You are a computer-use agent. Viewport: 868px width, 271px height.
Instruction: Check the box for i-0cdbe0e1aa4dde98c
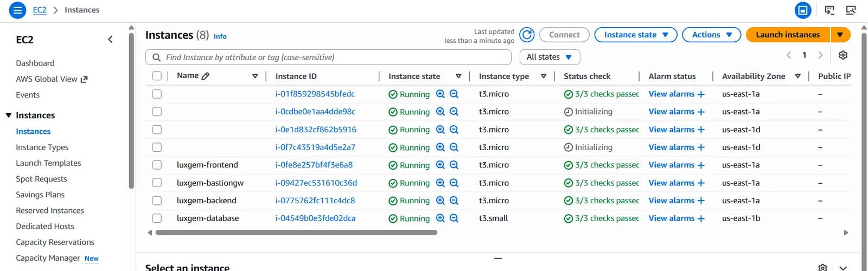157,112
